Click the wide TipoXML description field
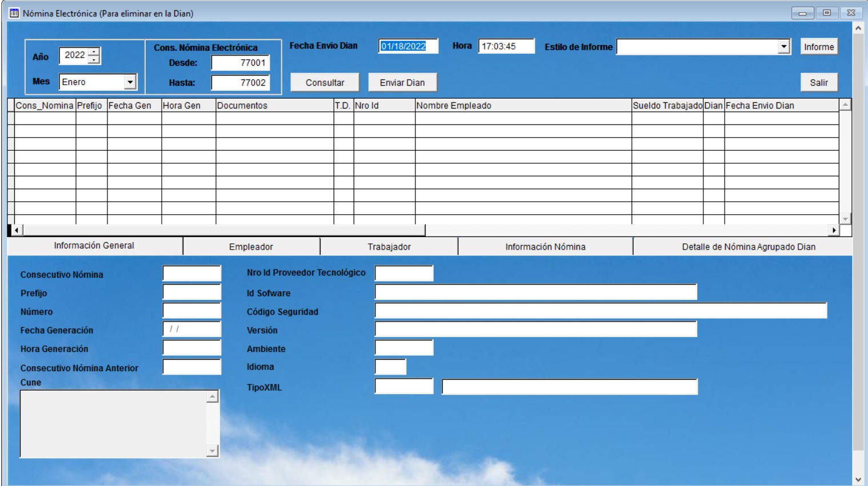Viewport: 868px width, 486px height. (x=570, y=387)
